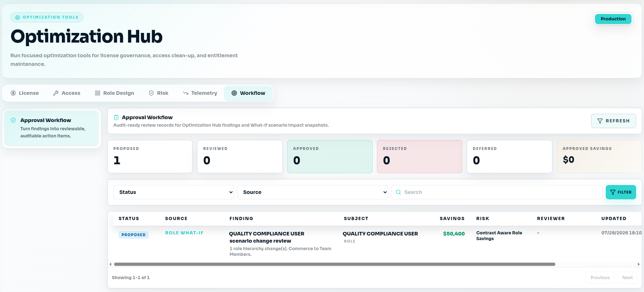Screen dimensions: 644x292
Task: Switch to the License tab
Action: tap(25, 93)
